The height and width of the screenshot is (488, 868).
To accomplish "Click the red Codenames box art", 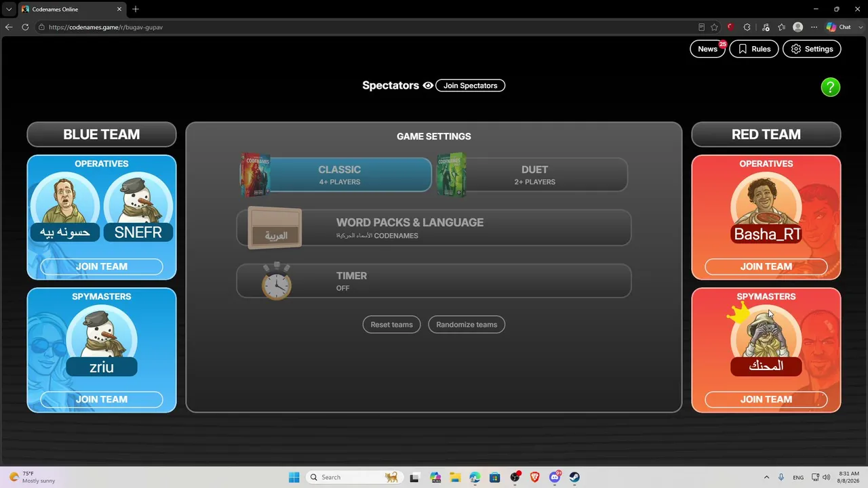I will coord(255,174).
